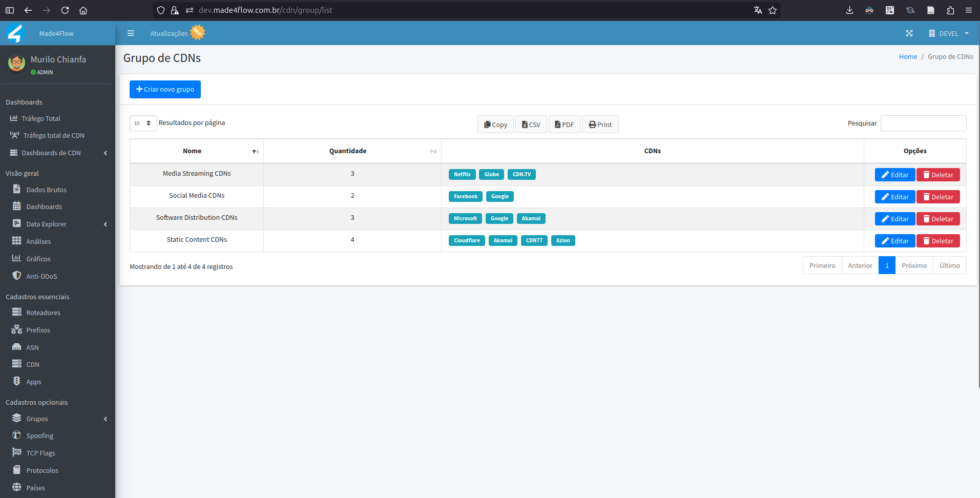Change results per page with the stepper
980x498 pixels.
point(149,123)
